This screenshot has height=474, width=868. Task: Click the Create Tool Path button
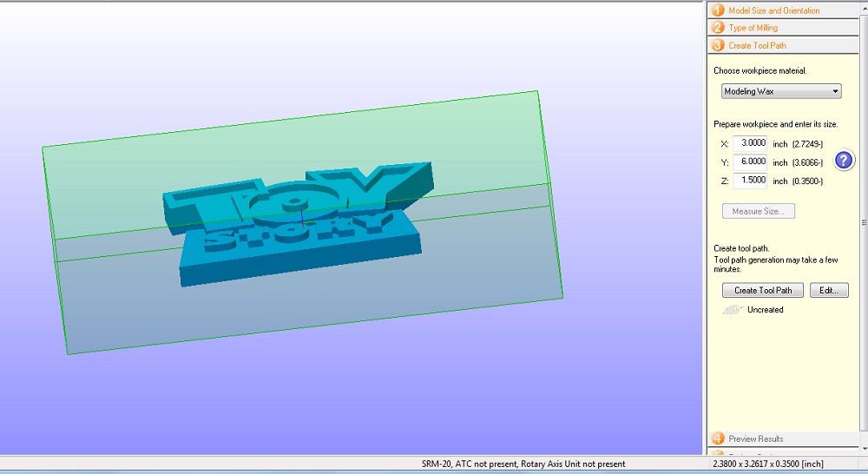click(x=763, y=290)
